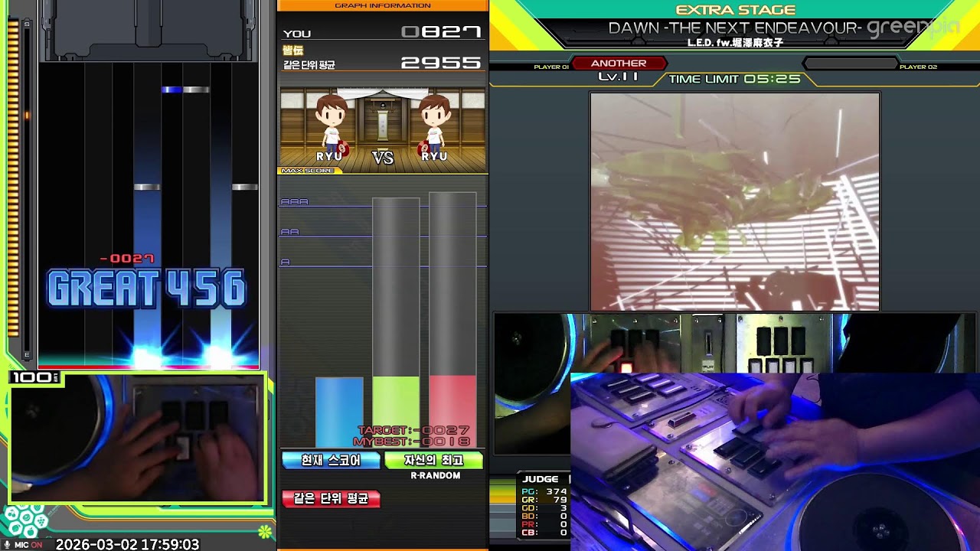Click the timestamp 2026-03-02 17:59:03
The width and height of the screenshot is (980, 551).
click(x=127, y=544)
